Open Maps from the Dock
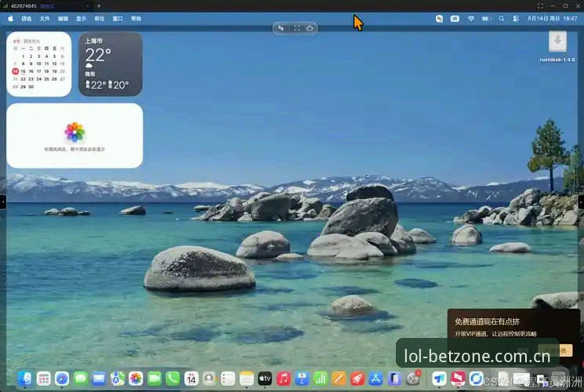The height and width of the screenshot is (392, 584). [x=118, y=379]
